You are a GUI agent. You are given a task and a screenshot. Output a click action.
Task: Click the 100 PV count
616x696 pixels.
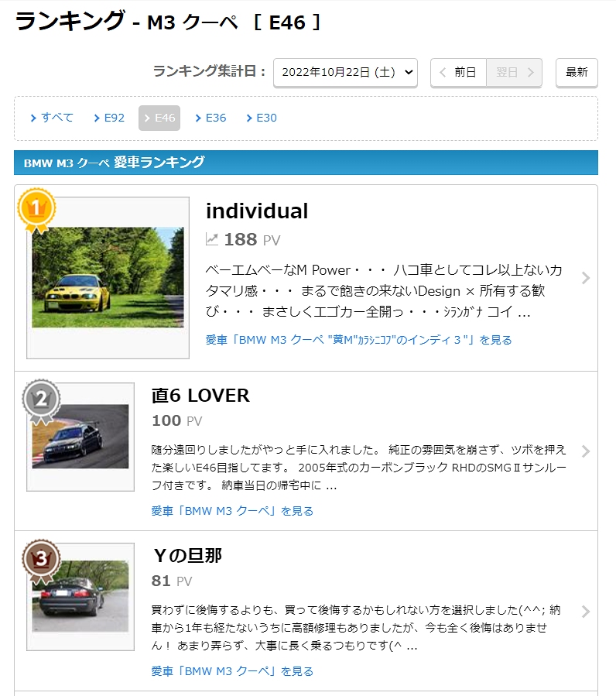[x=176, y=420]
